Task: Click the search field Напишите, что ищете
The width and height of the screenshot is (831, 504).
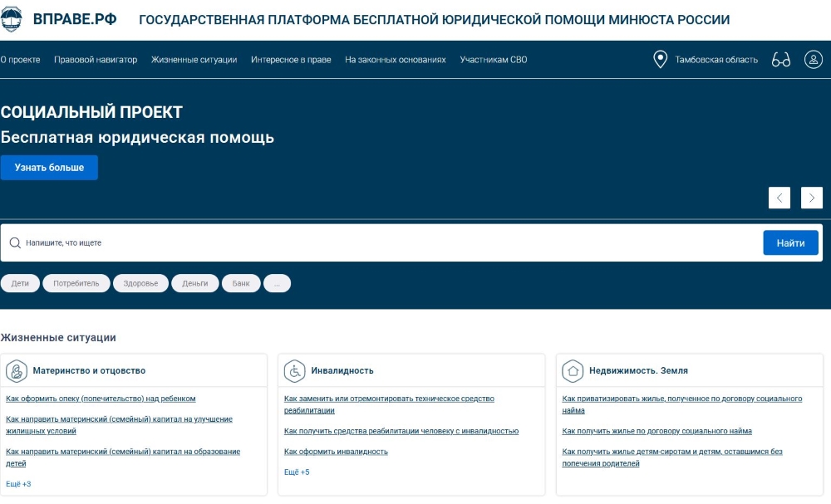Action: point(374,243)
